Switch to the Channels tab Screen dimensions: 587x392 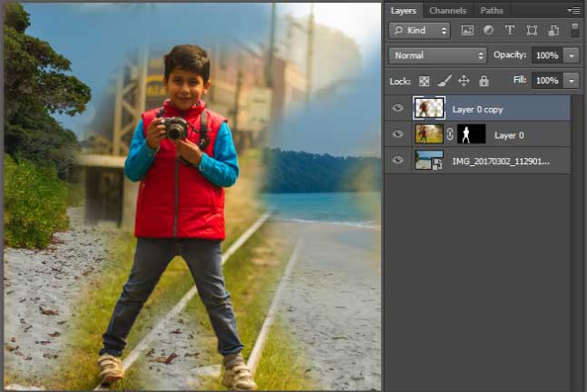pyautogui.click(x=448, y=11)
